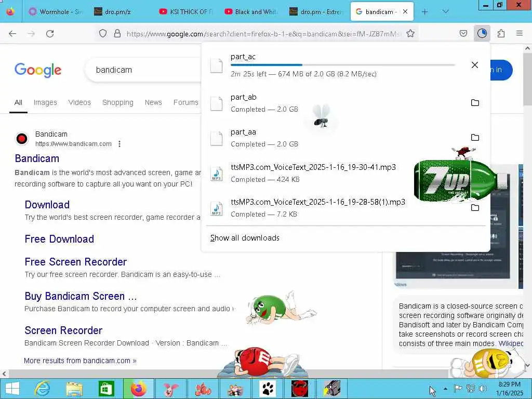
Task: Switch to the Black and White YouTube tab
Action: click(251, 12)
